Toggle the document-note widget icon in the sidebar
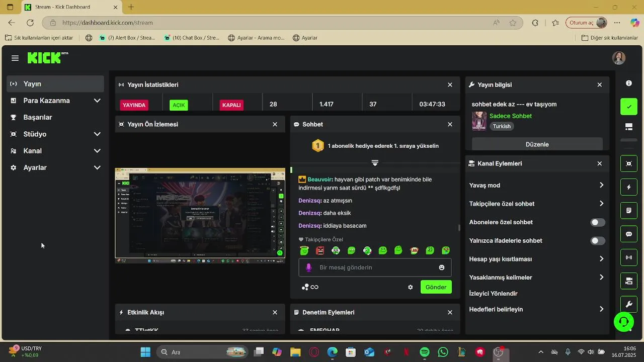Screen dimensions: 644x362 click(629, 211)
